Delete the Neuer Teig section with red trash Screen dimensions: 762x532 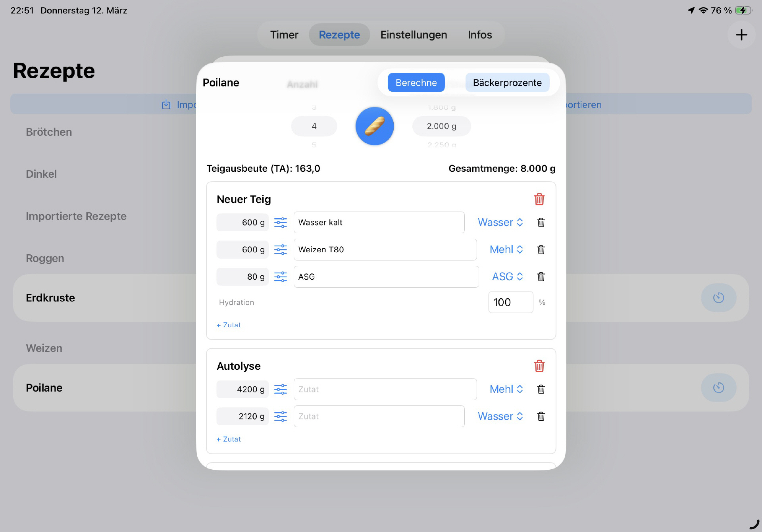[x=539, y=199]
